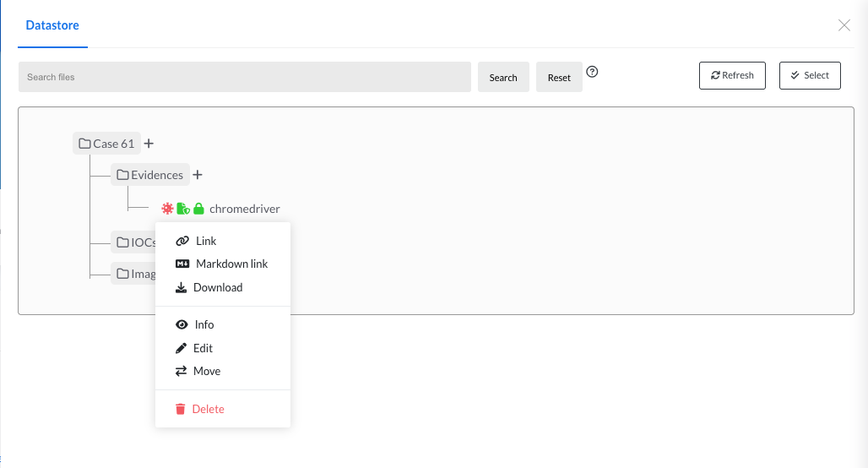Close the Datastore panel with X
The height and width of the screenshot is (468, 868).
coord(844,25)
